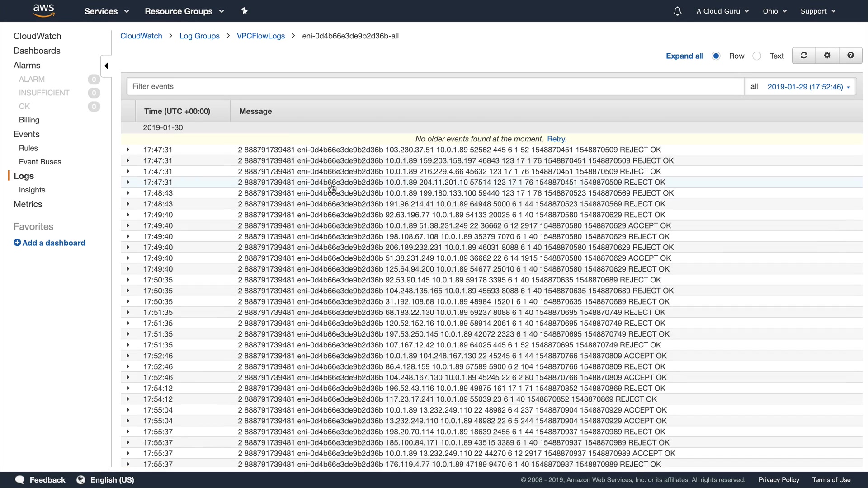Image resolution: width=868 pixels, height=488 pixels.
Task: Open the Services dropdown menu
Action: pos(107,11)
